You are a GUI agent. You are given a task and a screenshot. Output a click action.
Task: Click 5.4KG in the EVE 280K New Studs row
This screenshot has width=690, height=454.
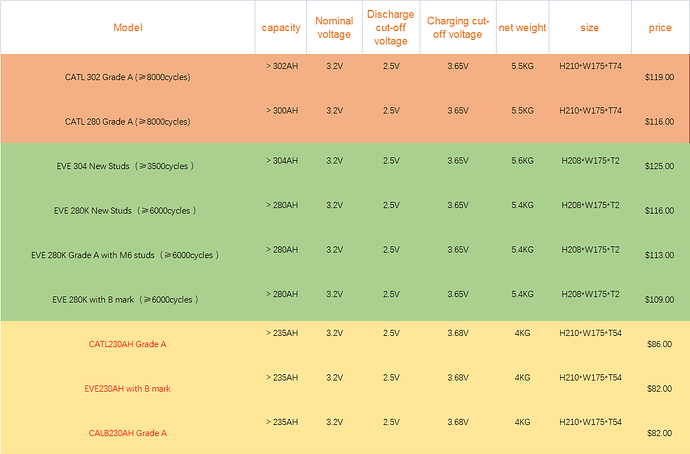[522, 205]
